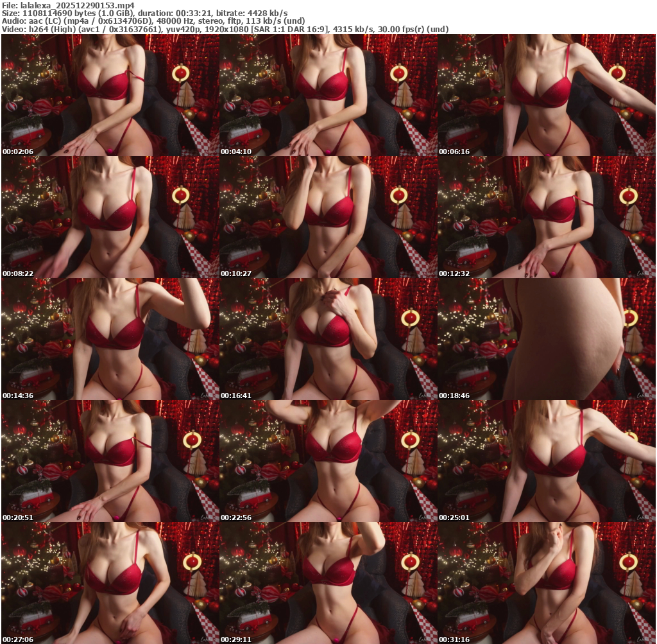657x644 pixels.
Task: Select the thumbnail frame at 00:02:06
Action: click(x=110, y=95)
